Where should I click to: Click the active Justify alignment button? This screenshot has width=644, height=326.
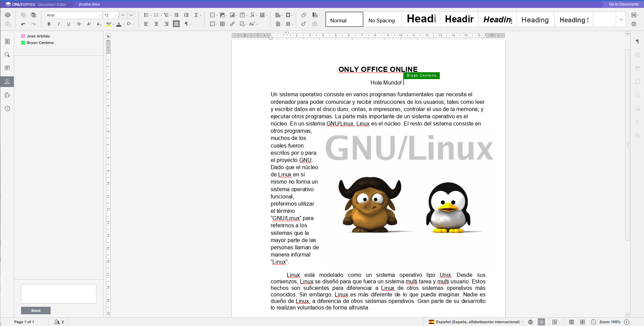point(176,24)
